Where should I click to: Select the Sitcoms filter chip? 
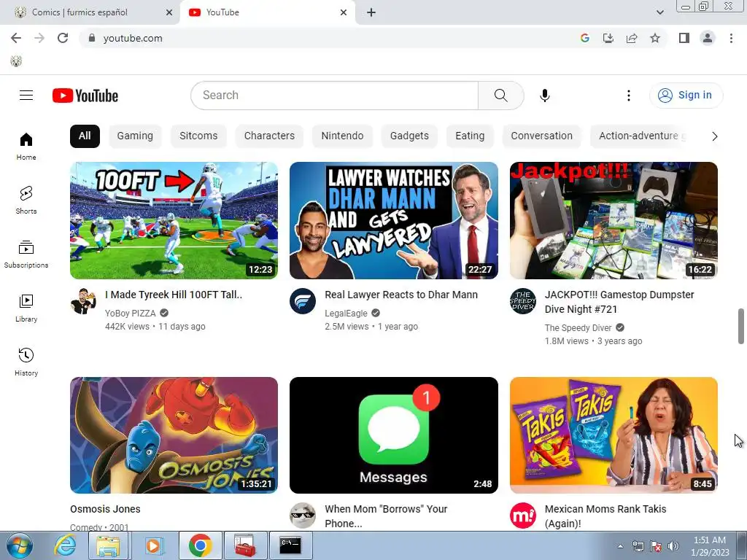198,136
